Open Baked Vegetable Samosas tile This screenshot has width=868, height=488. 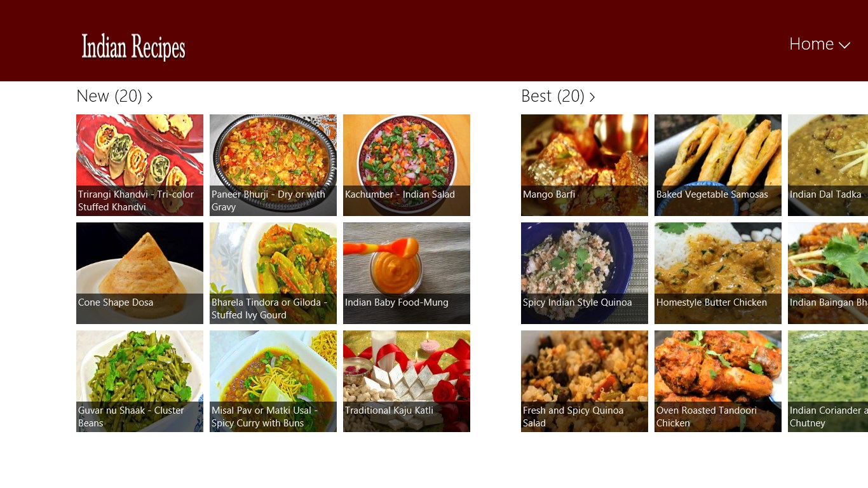pos(718,165)
